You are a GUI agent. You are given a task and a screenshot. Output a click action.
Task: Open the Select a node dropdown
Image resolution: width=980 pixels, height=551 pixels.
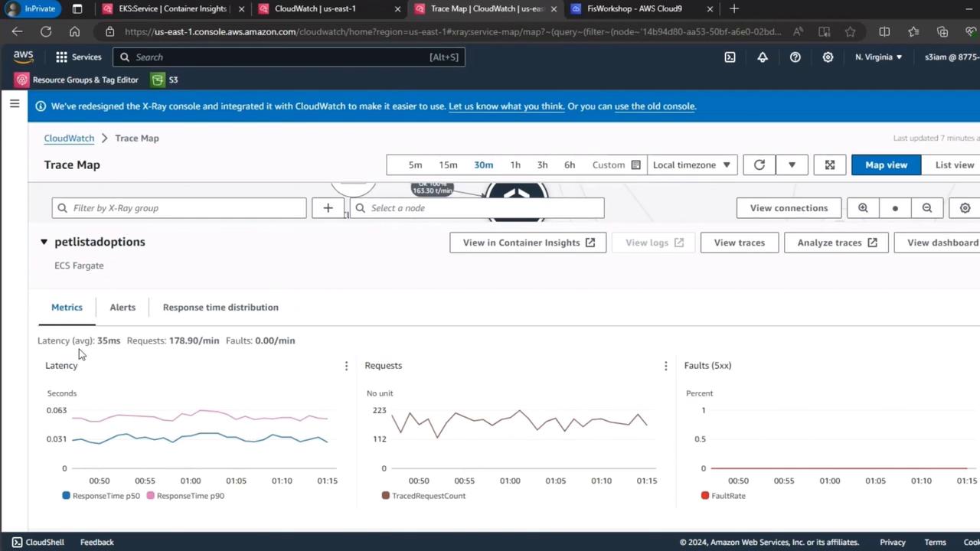pos(477,208)
